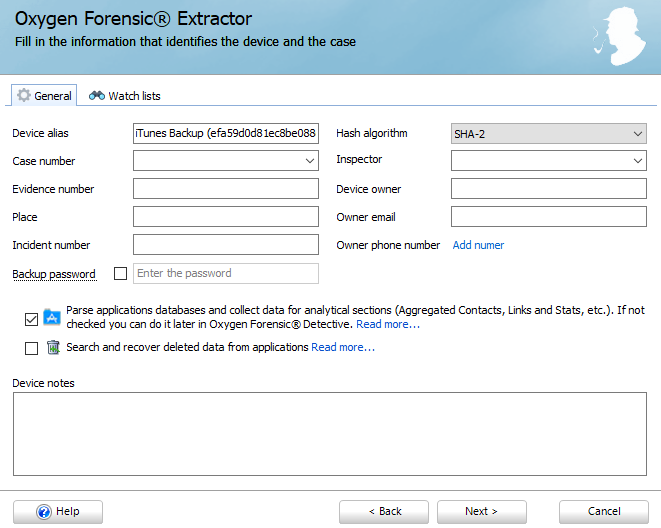Click the Device notes text area

pyautogui.click(x=330, y=434)
